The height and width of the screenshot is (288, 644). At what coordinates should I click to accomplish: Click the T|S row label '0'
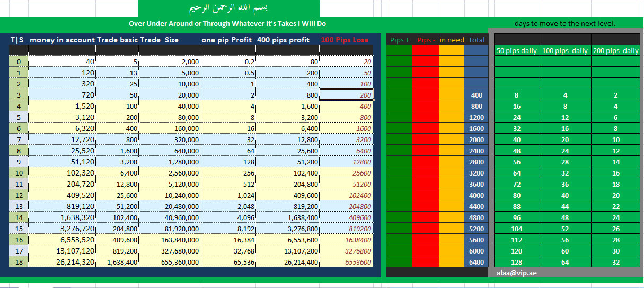[19, 62]
